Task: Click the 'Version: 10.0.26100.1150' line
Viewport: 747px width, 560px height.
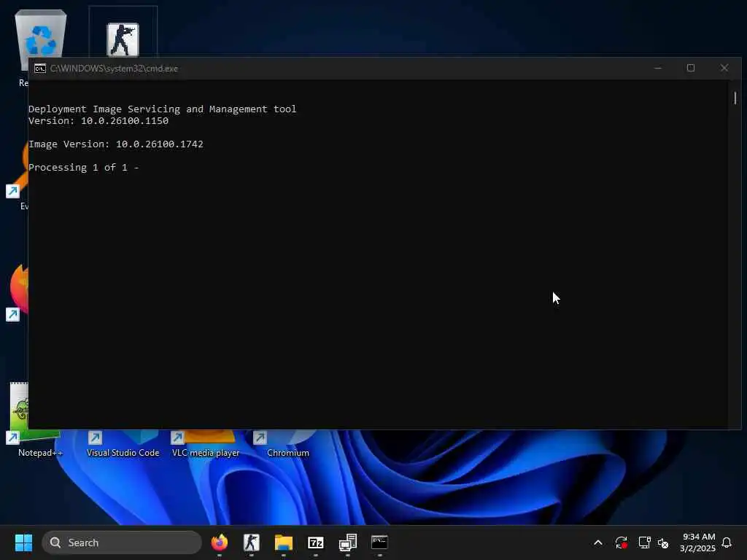Action: click(98, 121)
